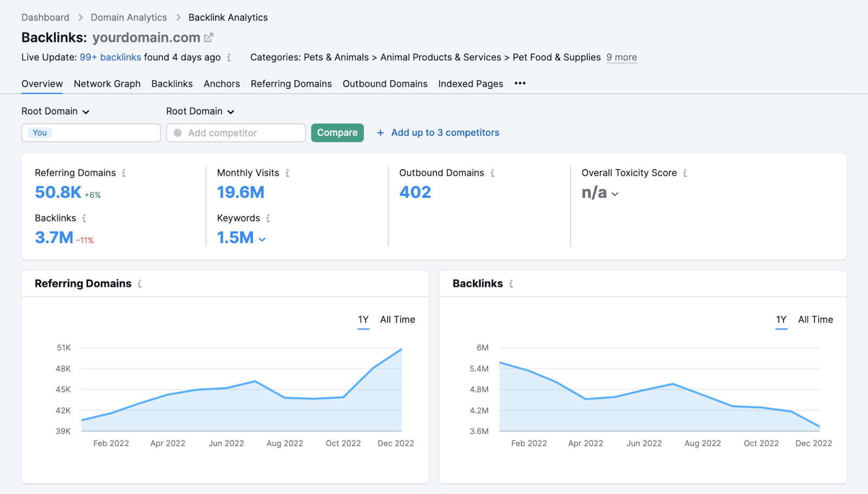Select All Time on Backlinks chart

click(815, 320)
